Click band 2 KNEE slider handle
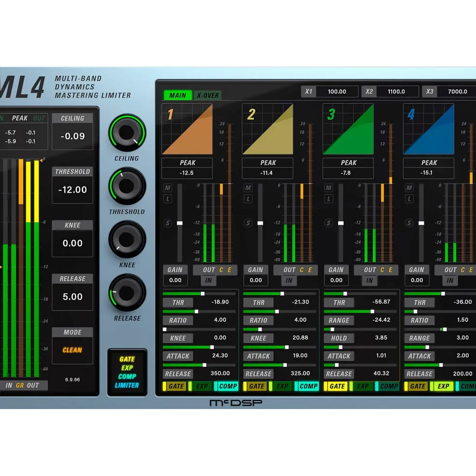The width and height of the screenshot is (476, 476). pyautogui.click(x=260, y=330)
